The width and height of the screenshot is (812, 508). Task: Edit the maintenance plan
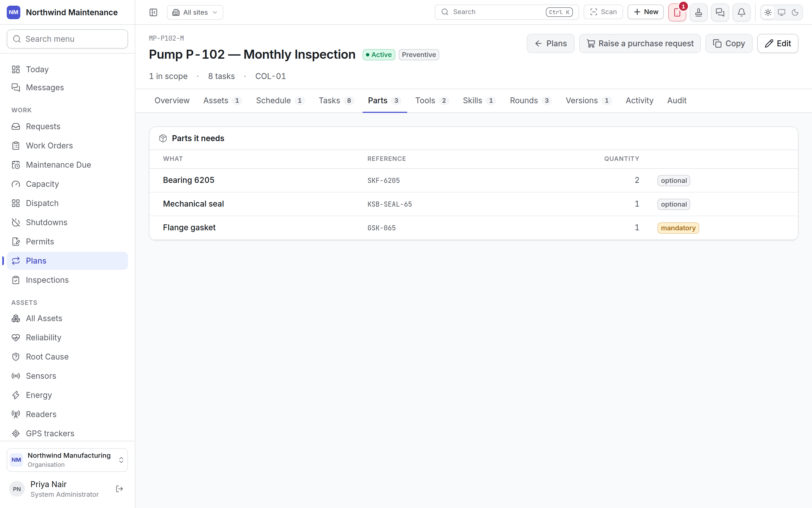click(778, 43)
